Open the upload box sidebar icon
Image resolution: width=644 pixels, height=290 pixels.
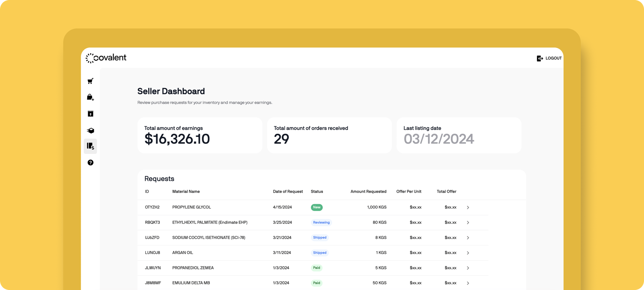[x=90, y=114]
